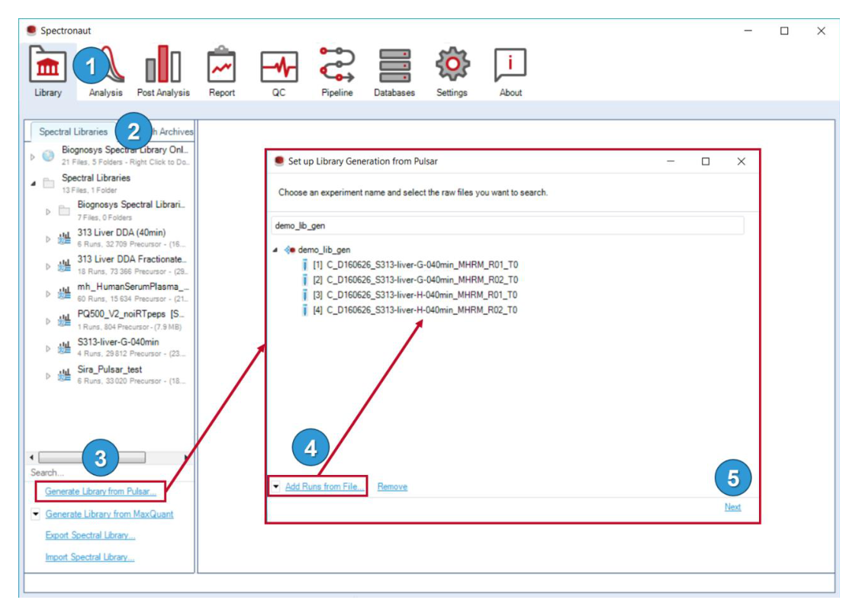Expand the mh_HumanSerumPlasma entry

tap(48, 294)
